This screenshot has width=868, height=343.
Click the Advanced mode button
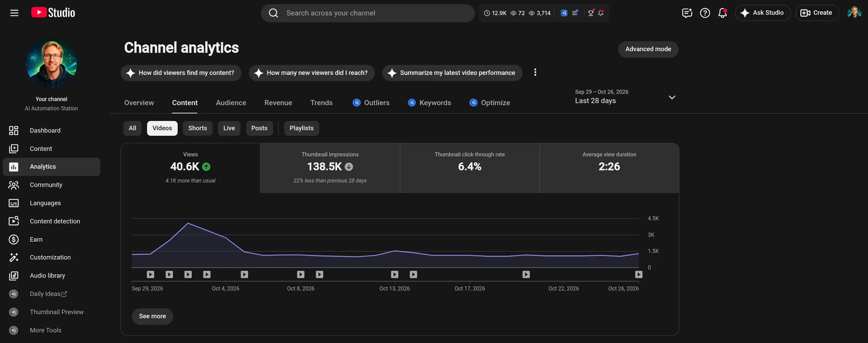(648, 49)
